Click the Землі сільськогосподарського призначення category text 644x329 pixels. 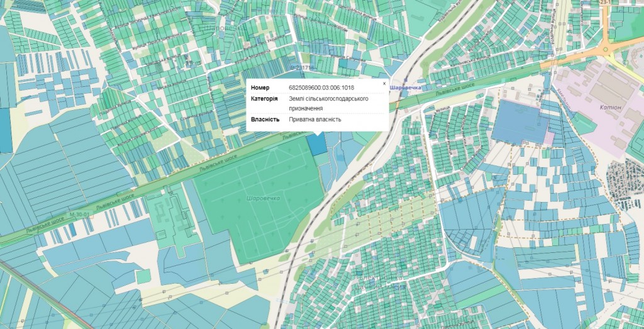point(328,104)
